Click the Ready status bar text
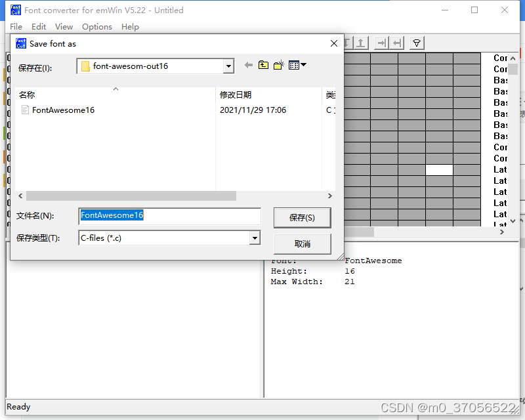Viewport: 525px width, 420px height. point(18,407)
